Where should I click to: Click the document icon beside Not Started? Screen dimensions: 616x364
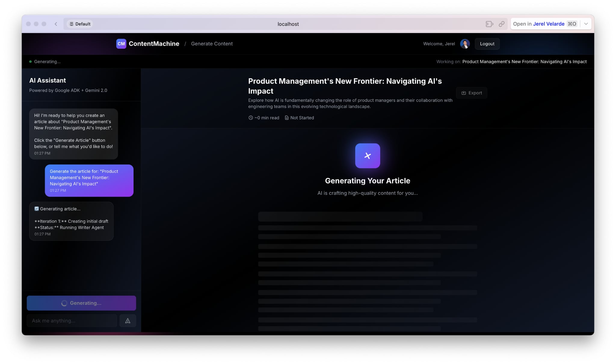click(286, 118)
